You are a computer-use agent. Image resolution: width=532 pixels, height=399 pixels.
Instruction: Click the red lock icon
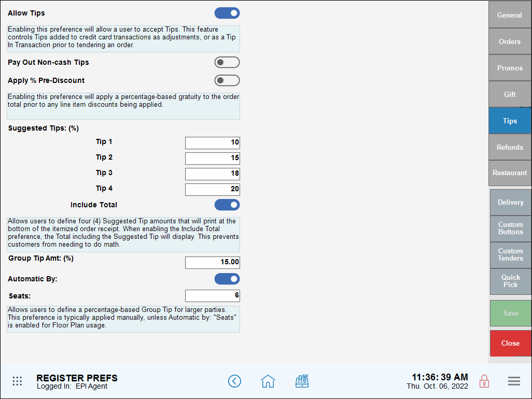(x=484, y=381)
